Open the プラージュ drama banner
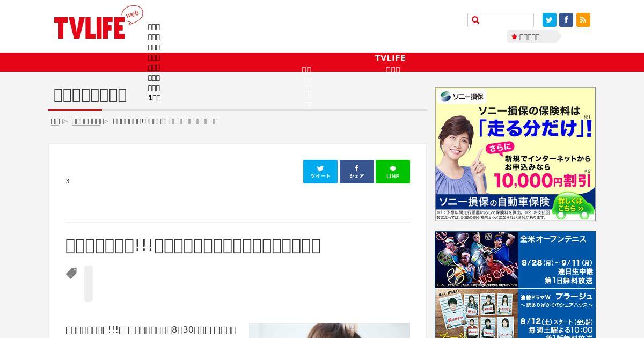The image size is (644, 338). pos(515,313)
